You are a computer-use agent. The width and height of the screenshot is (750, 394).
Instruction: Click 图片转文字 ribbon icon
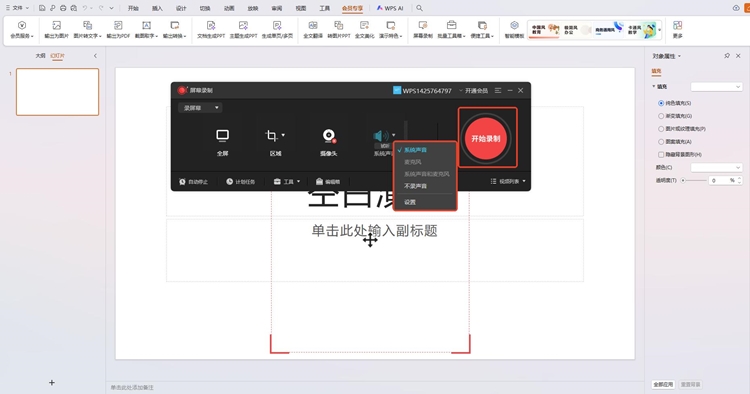click(x=87, y=30)
